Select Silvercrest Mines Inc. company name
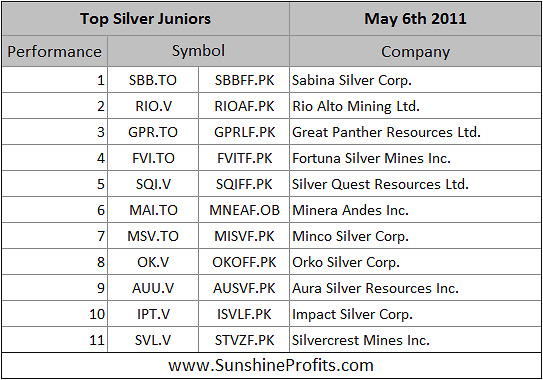 point(361,340)
